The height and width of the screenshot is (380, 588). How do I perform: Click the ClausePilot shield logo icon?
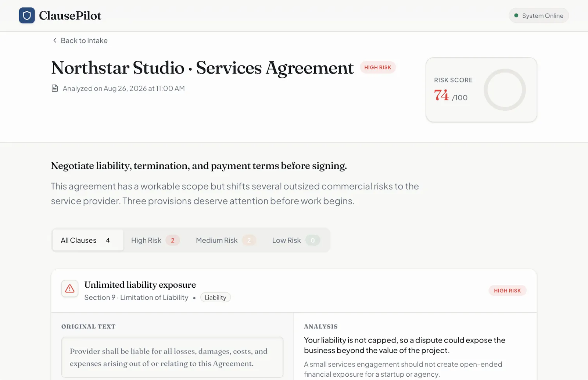pyautogui.click(x=27, y=15)
